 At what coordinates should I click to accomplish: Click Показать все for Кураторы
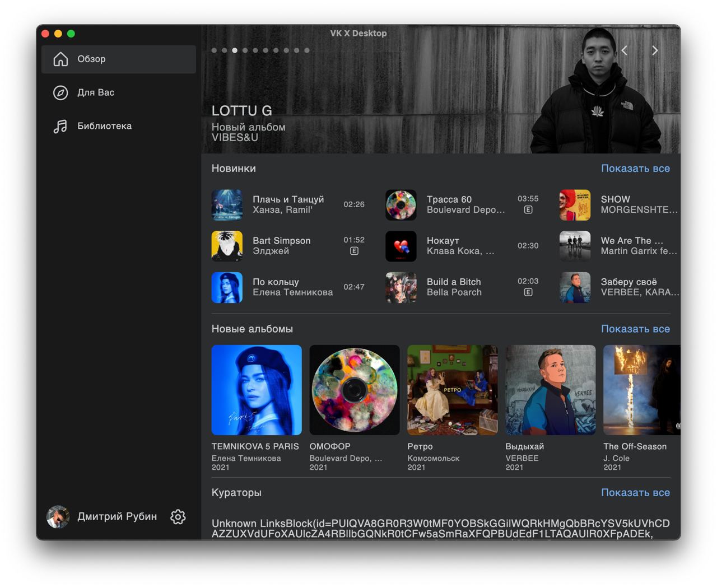coord(635,492)
